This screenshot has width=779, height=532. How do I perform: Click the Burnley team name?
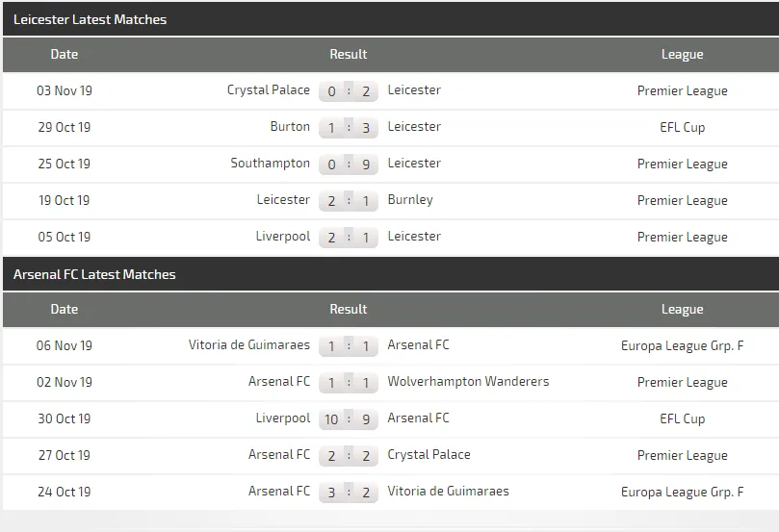tap(410, 200)
